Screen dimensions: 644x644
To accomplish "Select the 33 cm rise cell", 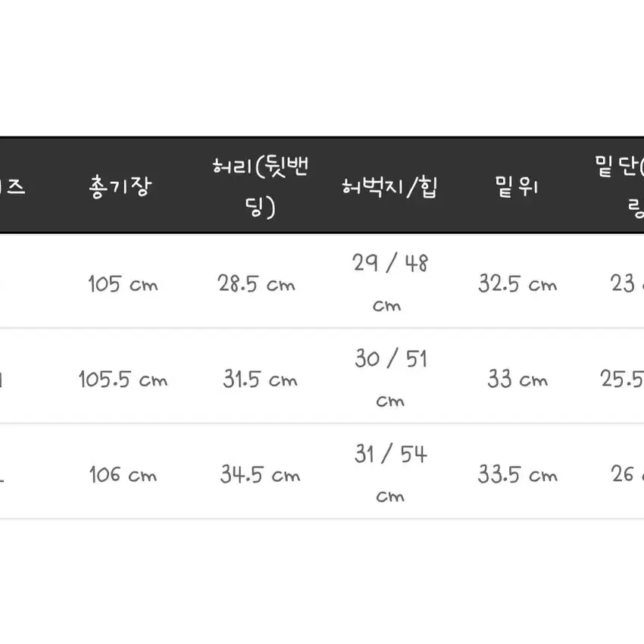I will click(517, 379).
